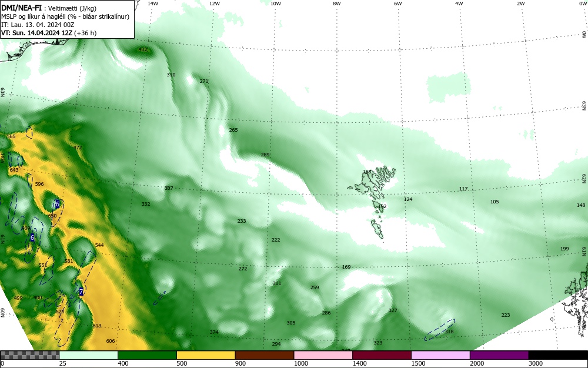Click the 105 map value

pyautogui.click(x=495, y=202)
